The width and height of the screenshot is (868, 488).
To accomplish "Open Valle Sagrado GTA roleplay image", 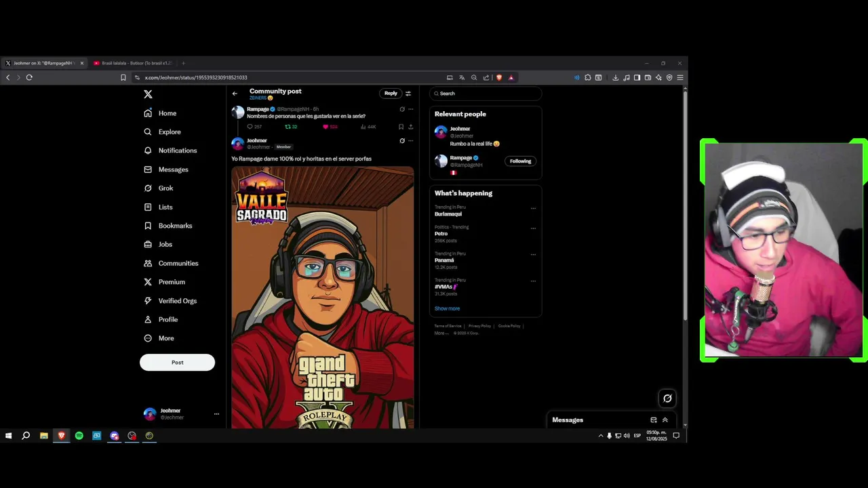I will [x=323, y=298].
